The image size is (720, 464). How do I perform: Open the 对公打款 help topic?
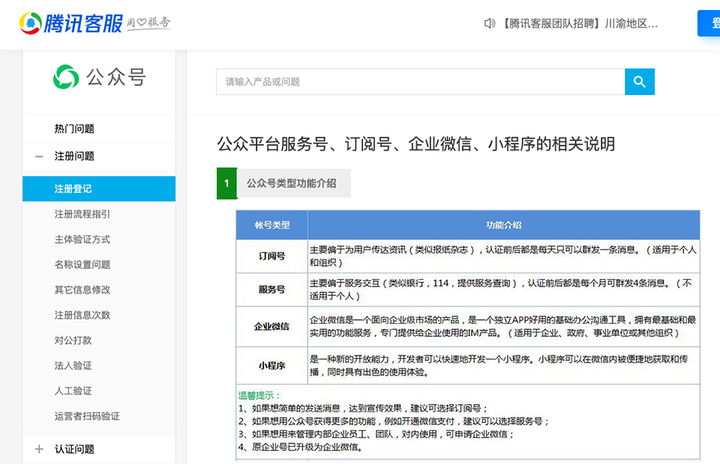[x=73, y=340]
